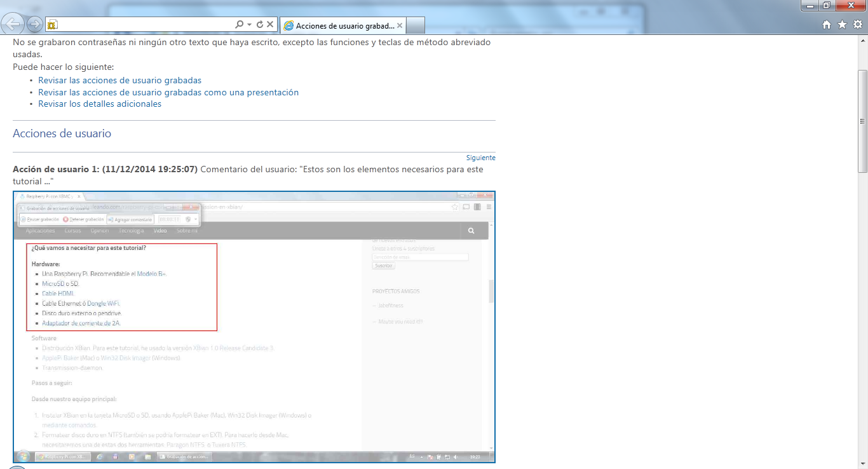Click the 'Siguiente' link

(x=480, y=158)
